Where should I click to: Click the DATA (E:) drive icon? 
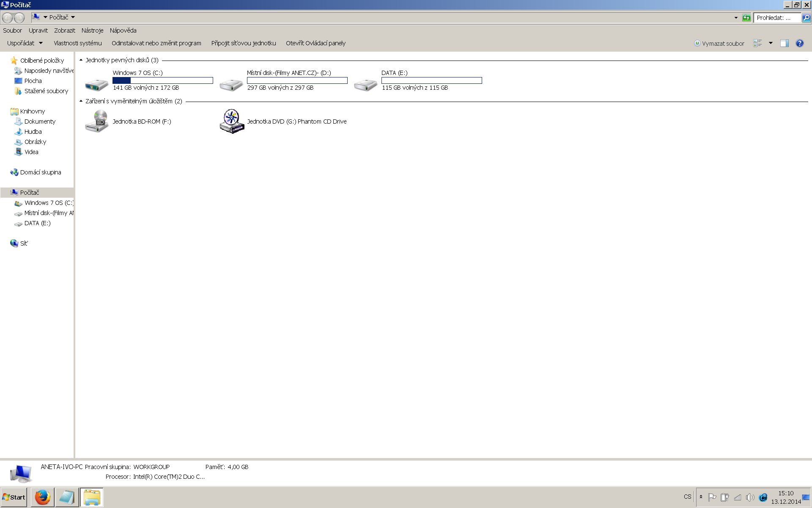(365, 84)
